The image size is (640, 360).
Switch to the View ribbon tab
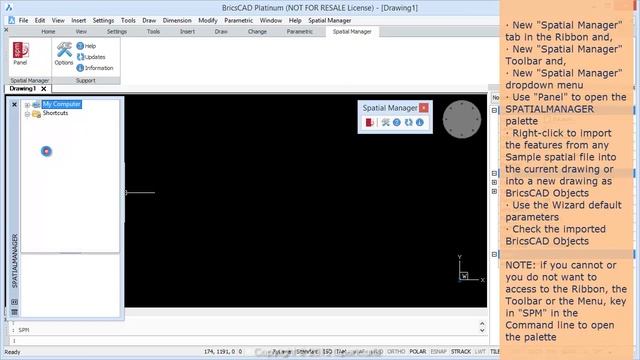[x=81, y=31]
